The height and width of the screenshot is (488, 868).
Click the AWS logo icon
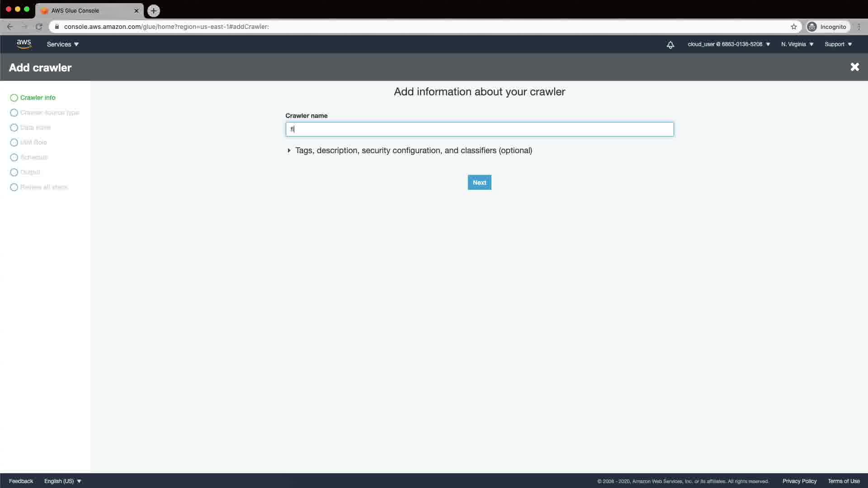click(24, 44)
